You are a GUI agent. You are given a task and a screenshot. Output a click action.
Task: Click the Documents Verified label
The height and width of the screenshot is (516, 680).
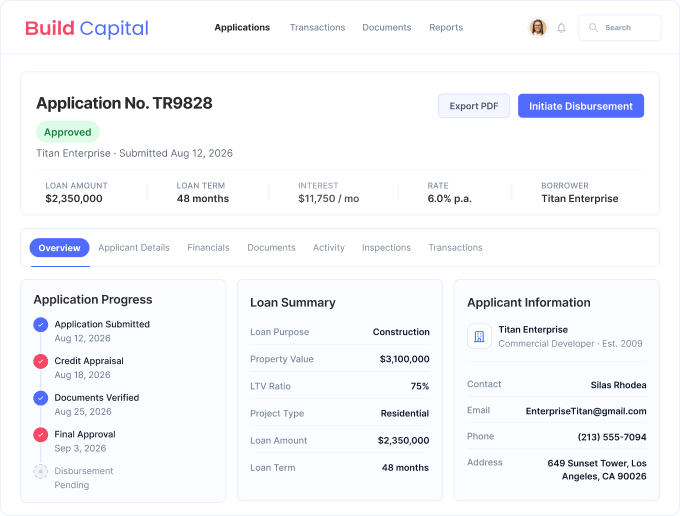tap(97, 398)
